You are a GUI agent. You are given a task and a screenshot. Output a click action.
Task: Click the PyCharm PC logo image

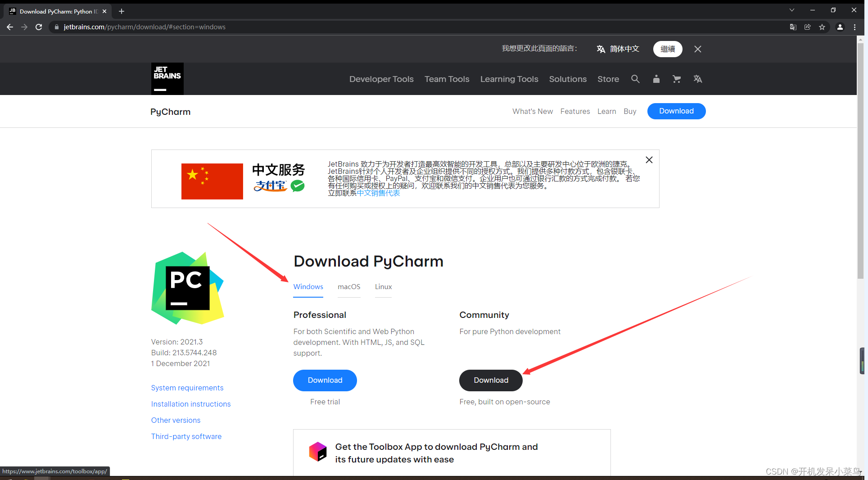[x=188, y=288]
